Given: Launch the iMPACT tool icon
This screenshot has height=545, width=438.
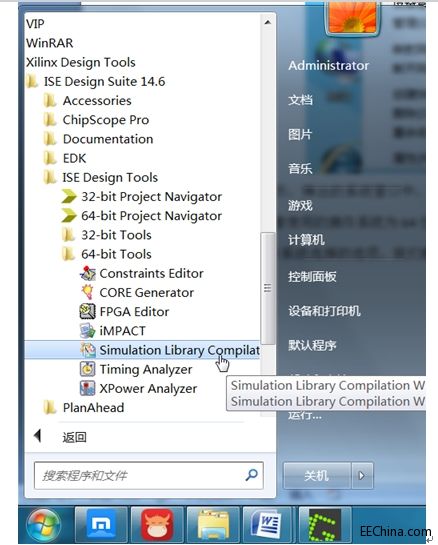Looking at the screenshot, I should coord(88,331).
